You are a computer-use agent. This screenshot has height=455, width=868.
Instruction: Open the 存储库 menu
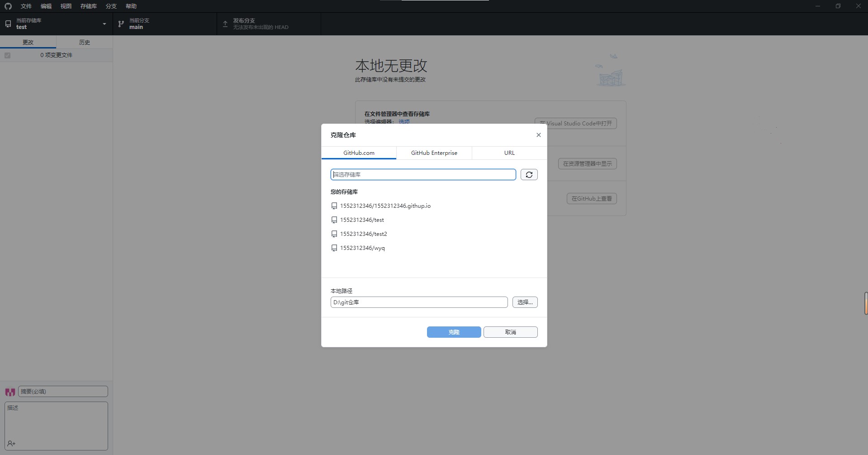(x=88, y=6)
